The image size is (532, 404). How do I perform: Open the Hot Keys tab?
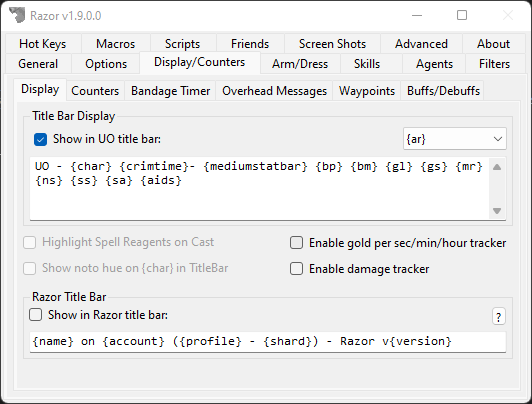[43, 44]
